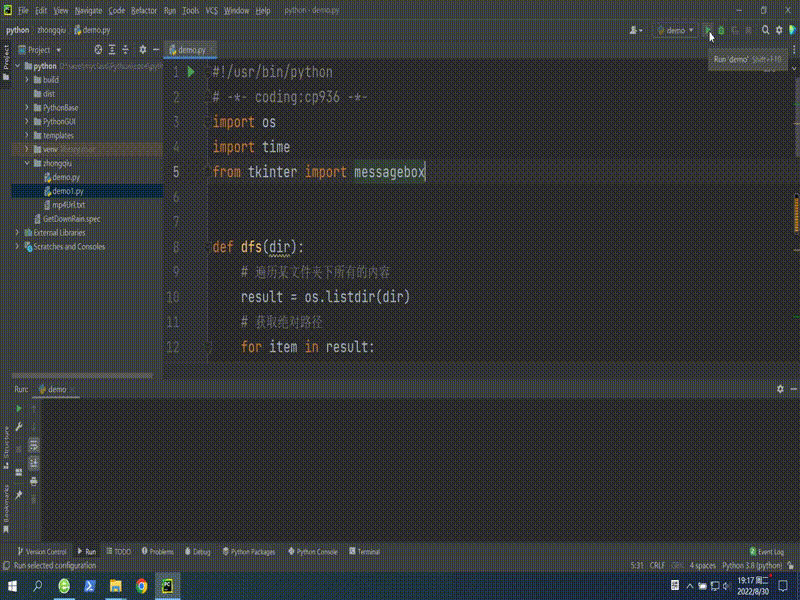This screenshot has height=600, width=800.
Task: Open Search Everywhere magnifier in toolbar
Action: click(765, 31)
